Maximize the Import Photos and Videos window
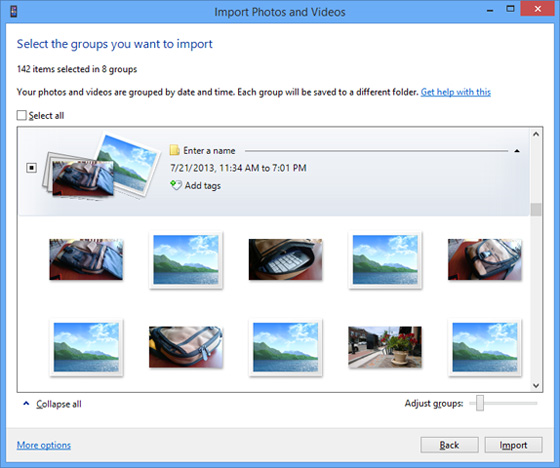Image resolution: width=560 pixels, height=468 pixels. (510, 10)
